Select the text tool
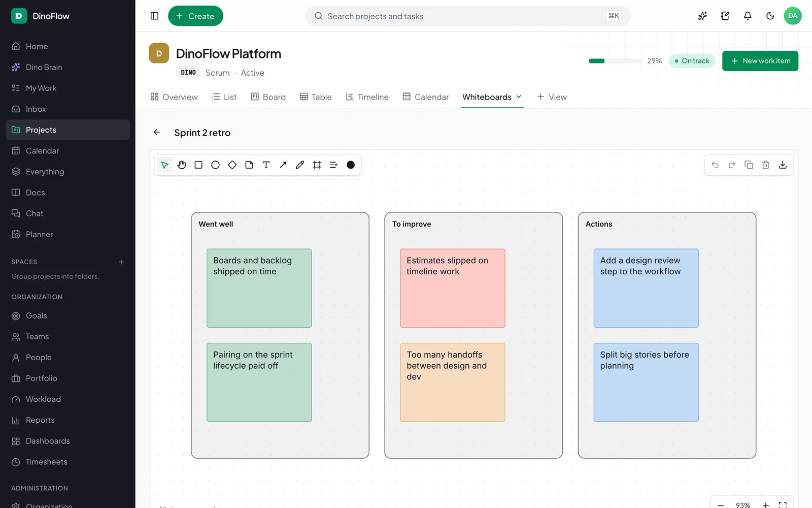The width and height of the screenshot is (812, 508). pyautogui.click(x=266, y=165)
